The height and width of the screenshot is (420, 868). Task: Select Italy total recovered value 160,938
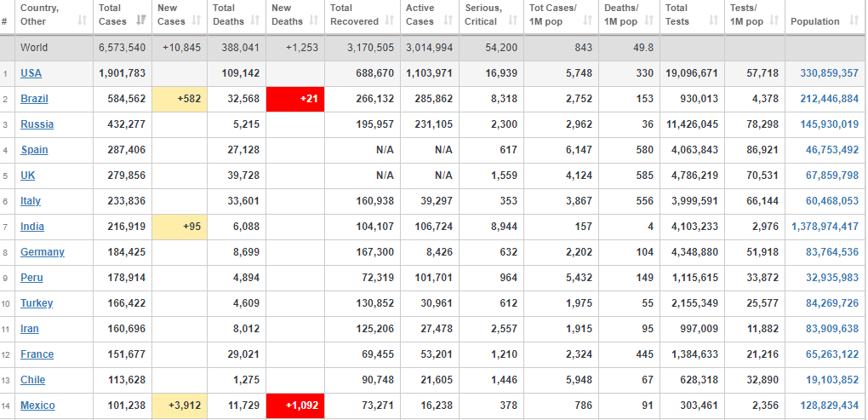374,200
